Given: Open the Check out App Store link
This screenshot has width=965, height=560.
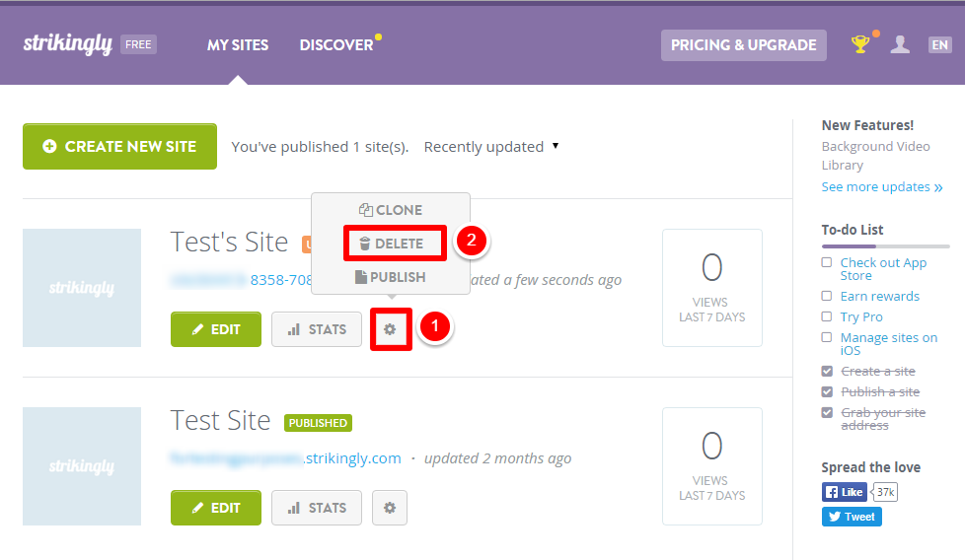Looking at the screenshot, I should [883, 269].
